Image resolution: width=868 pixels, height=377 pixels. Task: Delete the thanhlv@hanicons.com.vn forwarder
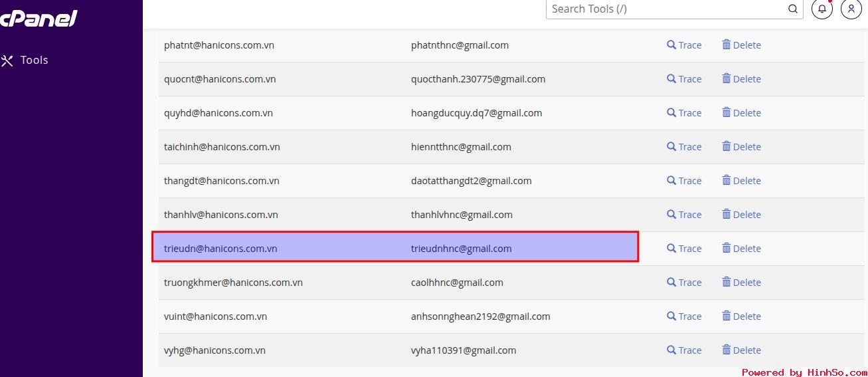741,215
